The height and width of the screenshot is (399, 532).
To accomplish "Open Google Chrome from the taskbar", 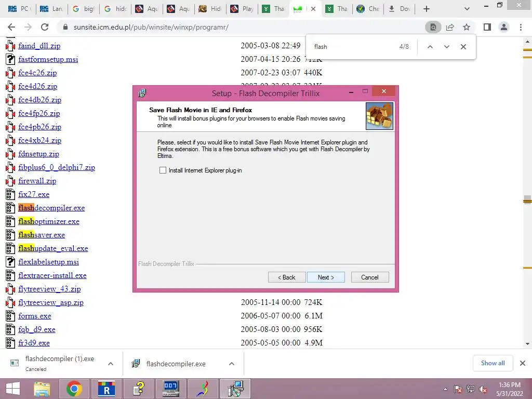I will 74,389.
